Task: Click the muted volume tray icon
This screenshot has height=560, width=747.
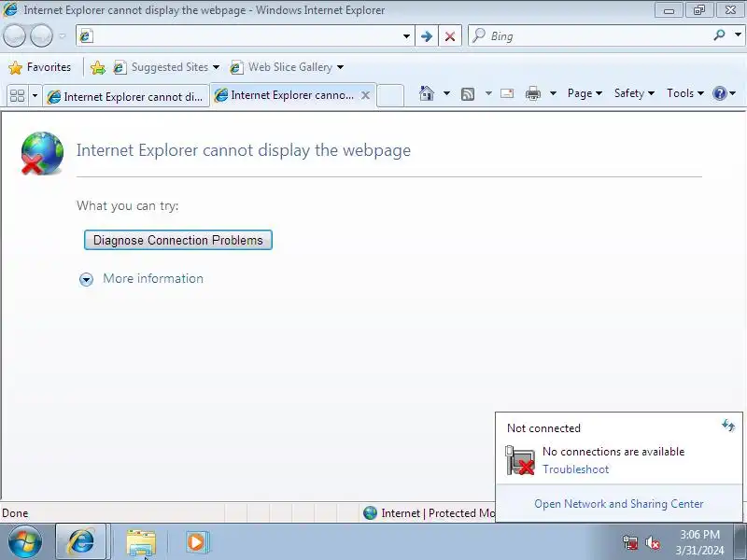Action: click(x=652, y=542)
